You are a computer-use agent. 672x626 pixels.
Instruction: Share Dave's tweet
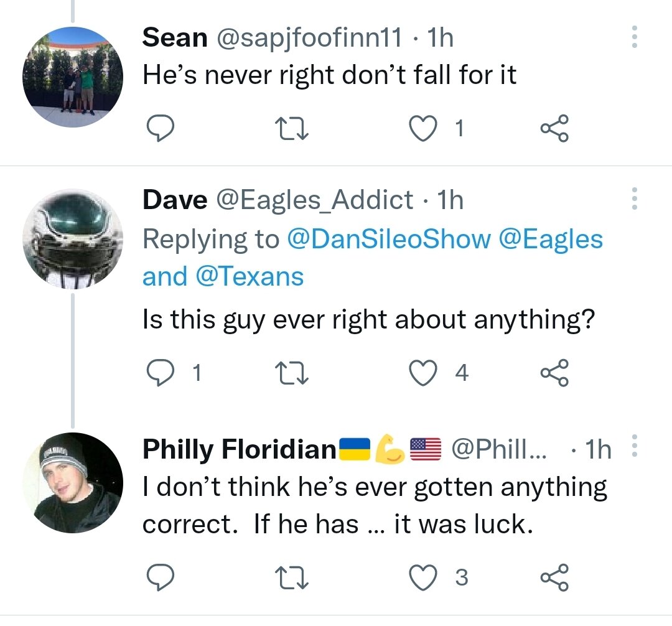(x=554, y=373)
